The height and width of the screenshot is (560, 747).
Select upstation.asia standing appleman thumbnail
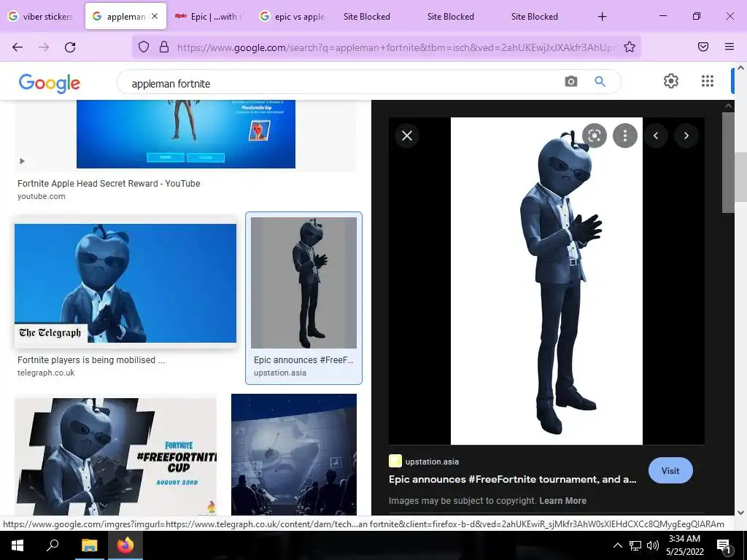pos(304,283)
